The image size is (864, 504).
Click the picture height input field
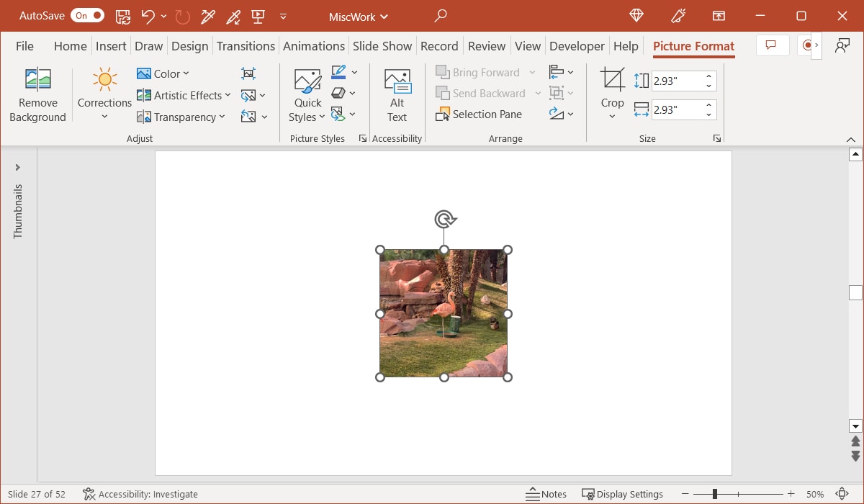(680, 80)
